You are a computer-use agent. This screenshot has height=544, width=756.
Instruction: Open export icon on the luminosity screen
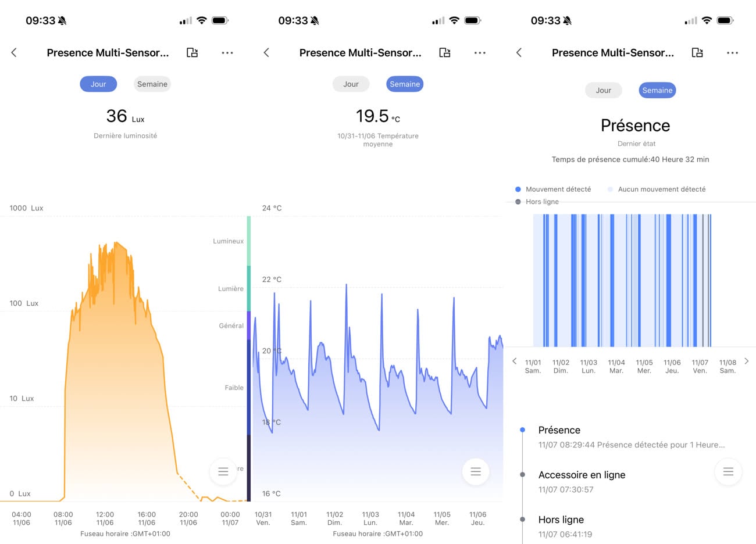click(x=192, y=53)
